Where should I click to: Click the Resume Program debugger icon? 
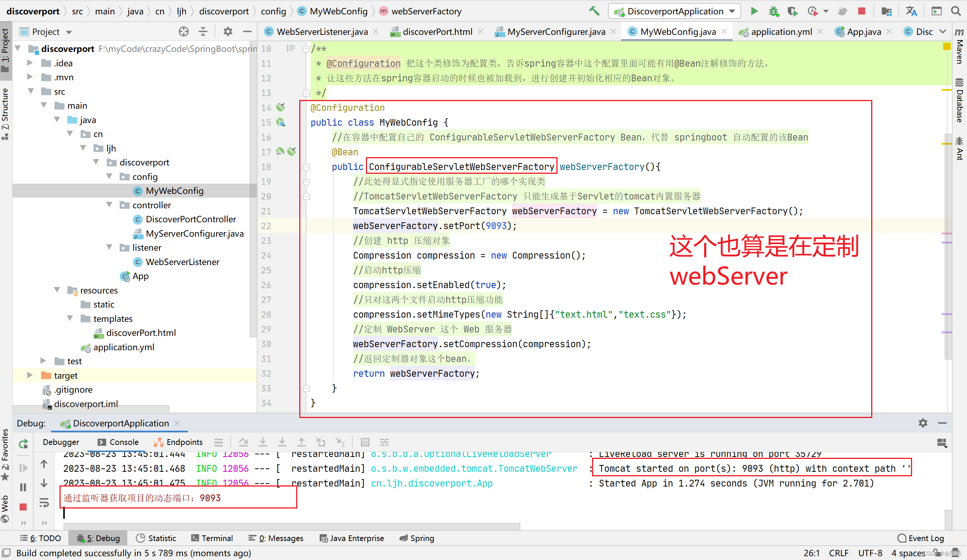(x=23, y=470)
